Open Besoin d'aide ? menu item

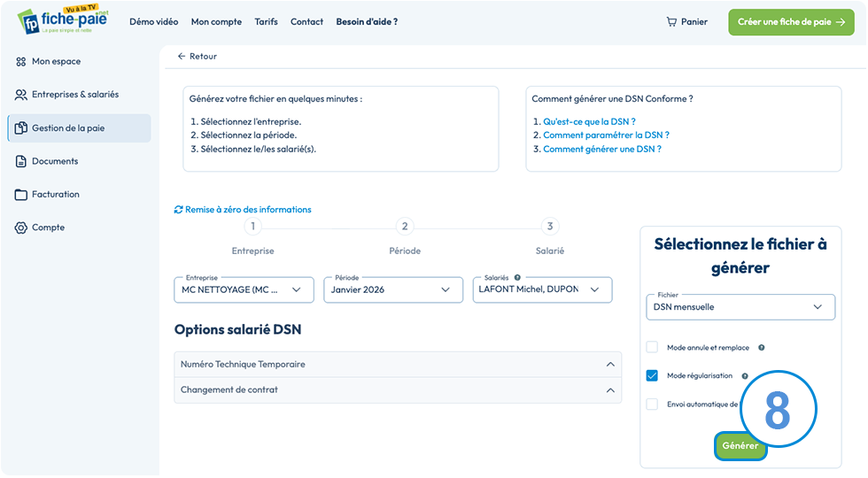pos(367,21)
